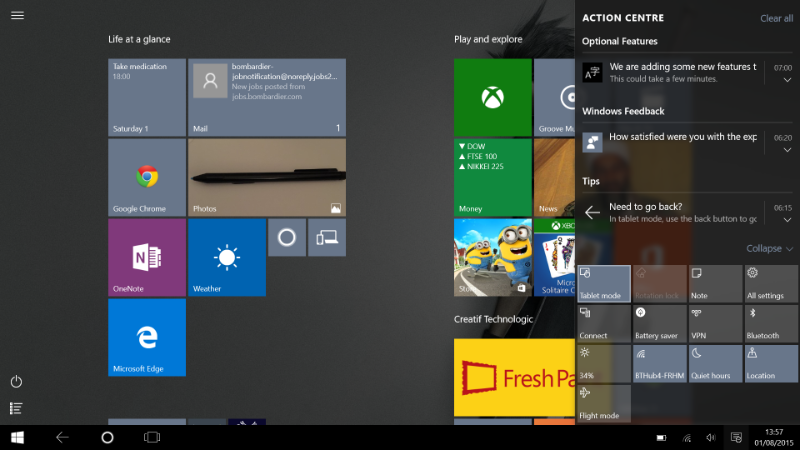Screen dimensions: 800x450
Task: Turn on Bluetooth quick action
Action: coord(771,324)
